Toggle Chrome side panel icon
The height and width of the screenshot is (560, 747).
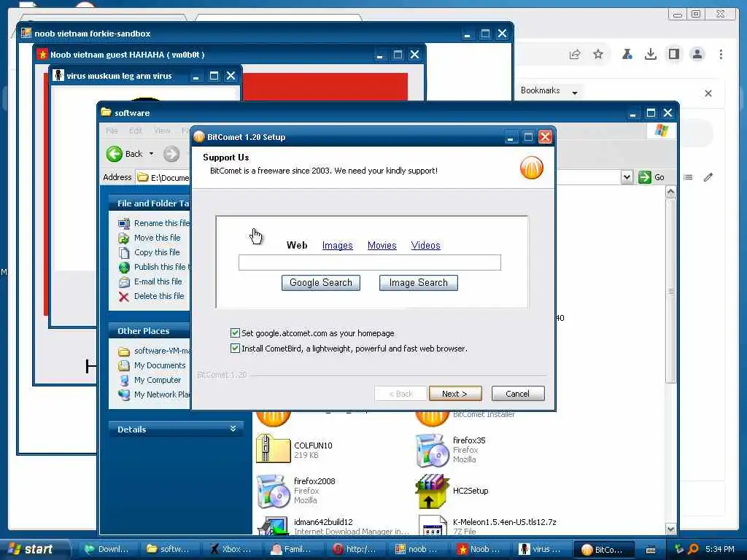tap(673, 54)
